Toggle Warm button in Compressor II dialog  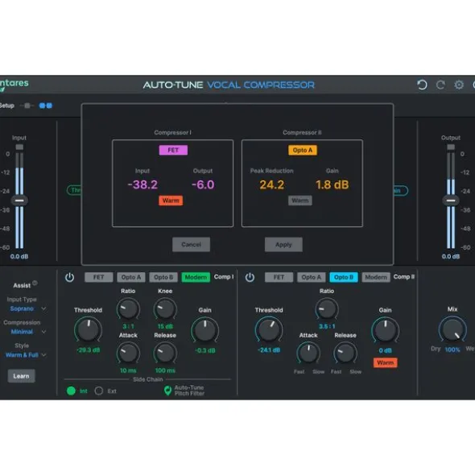coord(299,201)
